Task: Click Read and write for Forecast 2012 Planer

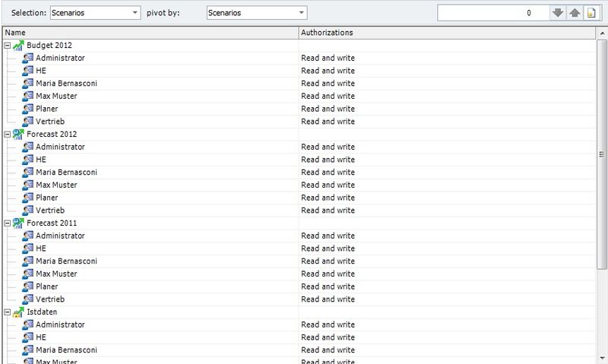Action: click(328, 198)
